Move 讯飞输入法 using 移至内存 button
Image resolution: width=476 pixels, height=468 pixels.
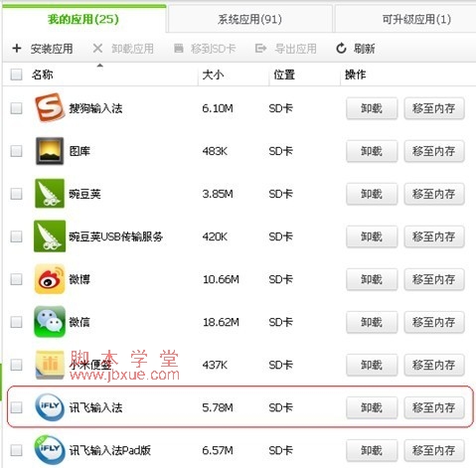434,407
